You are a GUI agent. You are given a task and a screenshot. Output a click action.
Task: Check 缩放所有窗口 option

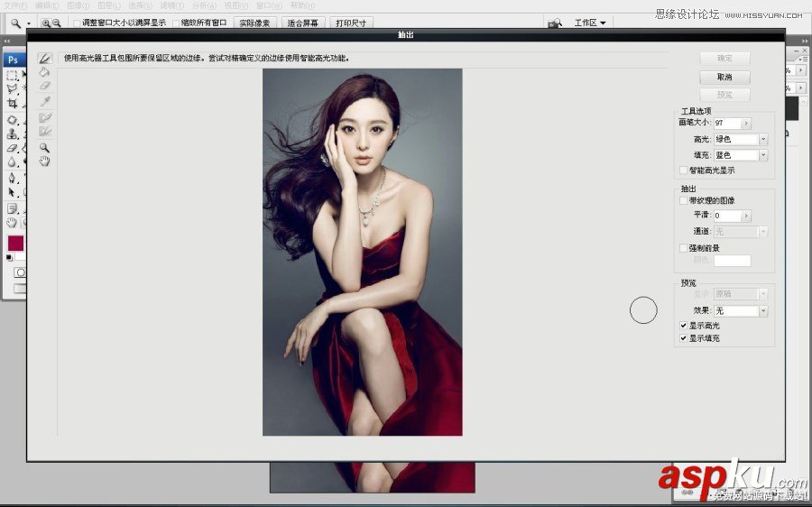176,23
